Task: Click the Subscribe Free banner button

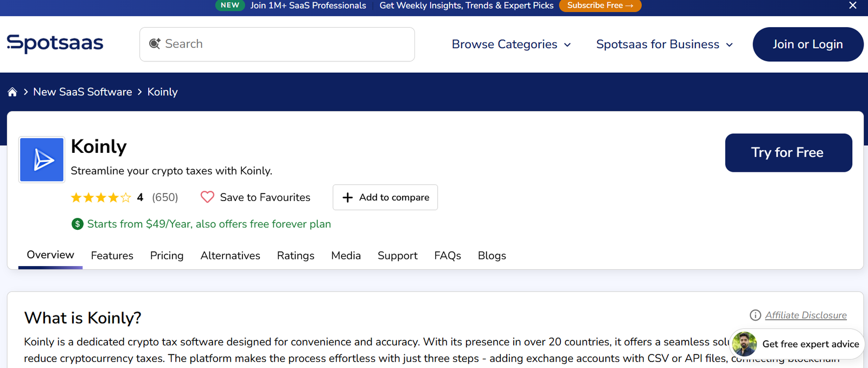Action: [x=600, y=5]
